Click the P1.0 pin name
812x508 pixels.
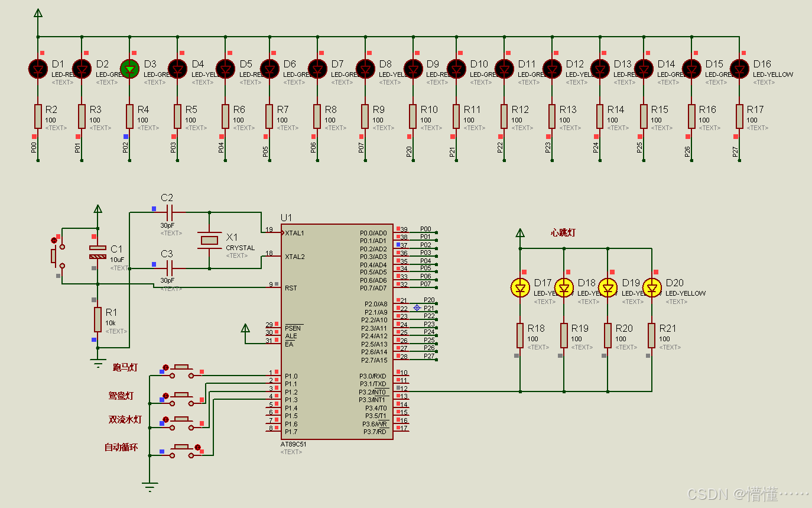(x=291, y=376)
